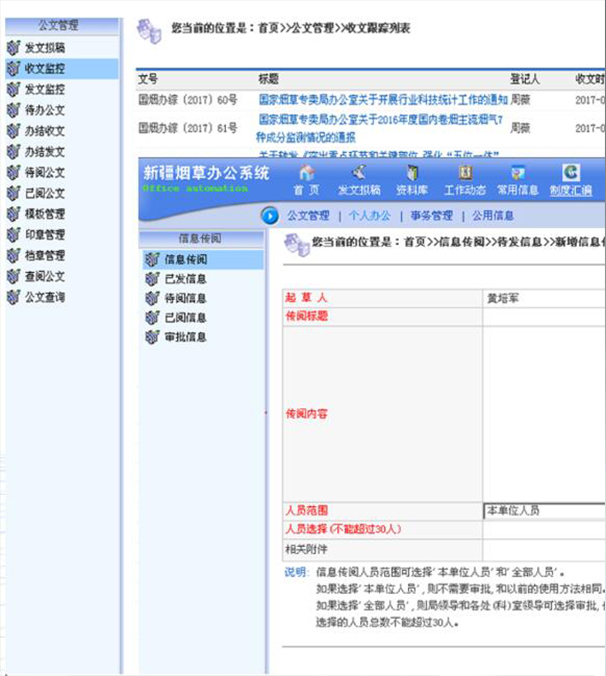This screenshot has width=606, height=676.
Task: Click the 资料库 toolbar icon
Action: pos(412,172)
